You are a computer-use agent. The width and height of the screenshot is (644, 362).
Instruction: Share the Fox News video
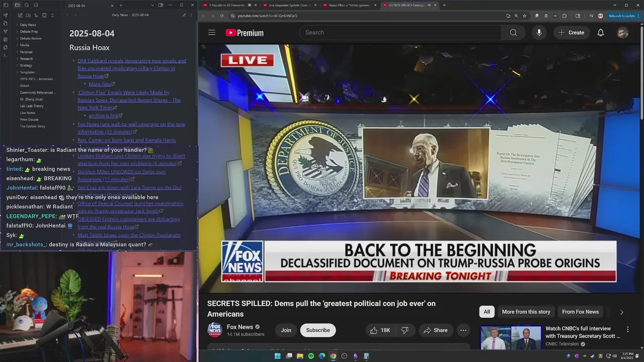click(x=436, y=330)
